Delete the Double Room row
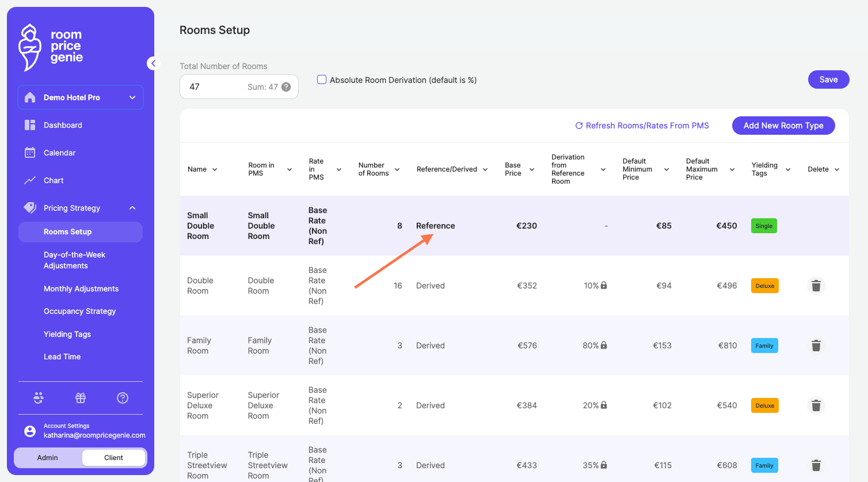 (816, 286)
